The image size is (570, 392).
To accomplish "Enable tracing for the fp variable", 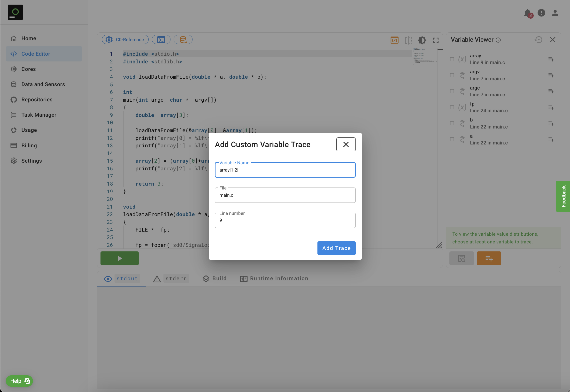I will point(452,107).
